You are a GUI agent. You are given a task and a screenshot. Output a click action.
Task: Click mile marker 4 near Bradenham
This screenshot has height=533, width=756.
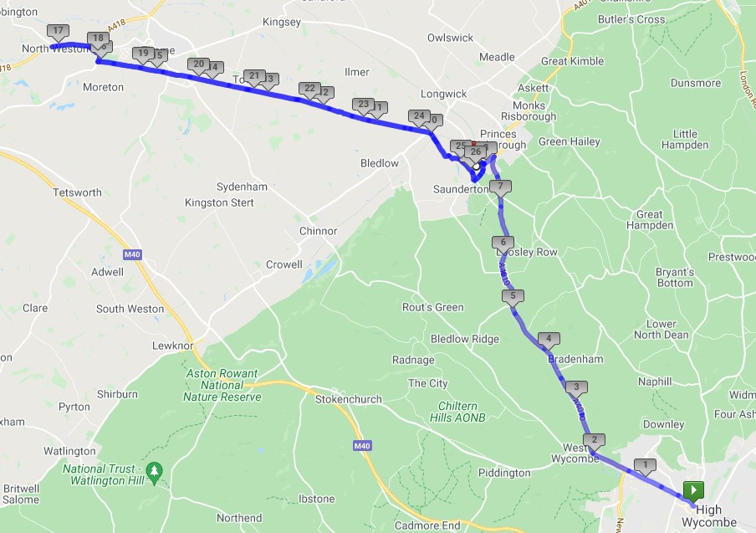click(x=549, y=340)
